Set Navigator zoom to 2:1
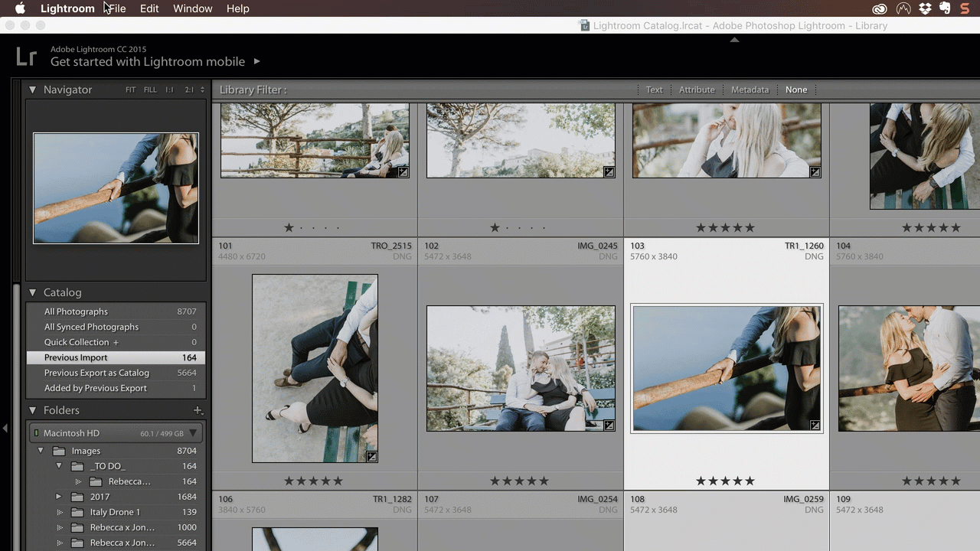 189,90
